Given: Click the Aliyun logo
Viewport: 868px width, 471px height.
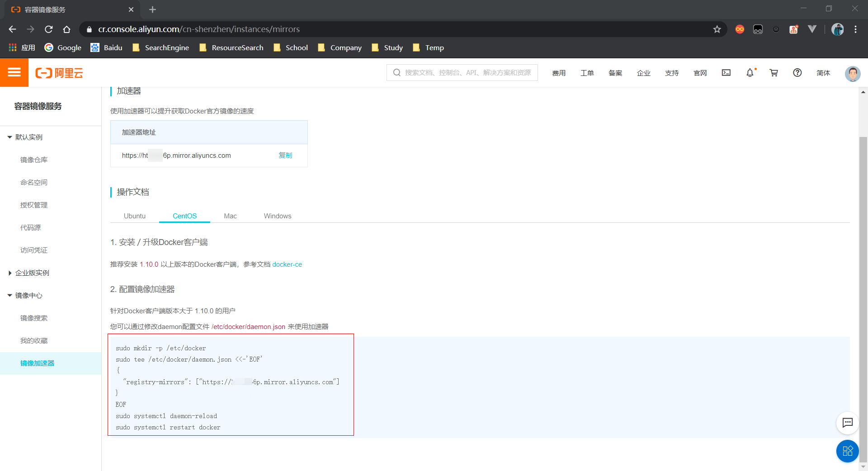Looking at the screenshot, I should (x=59, y=73).
